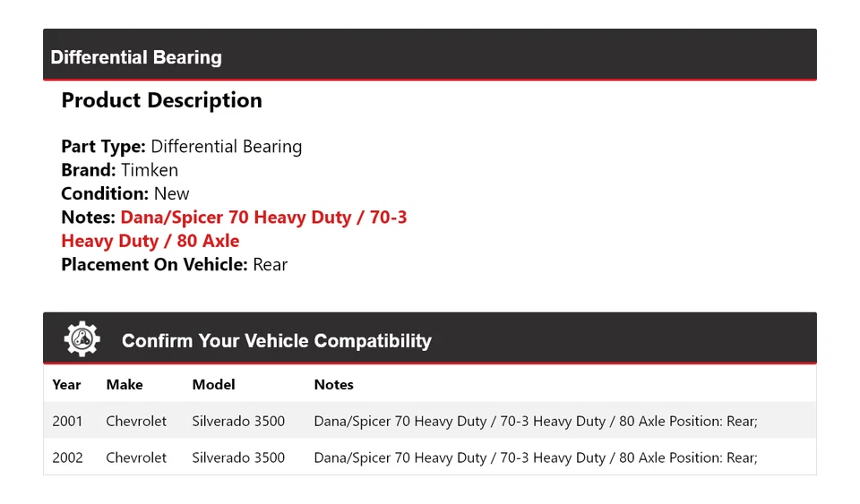Click the Year column header
The image size is (860, 504).
[66, 385]
